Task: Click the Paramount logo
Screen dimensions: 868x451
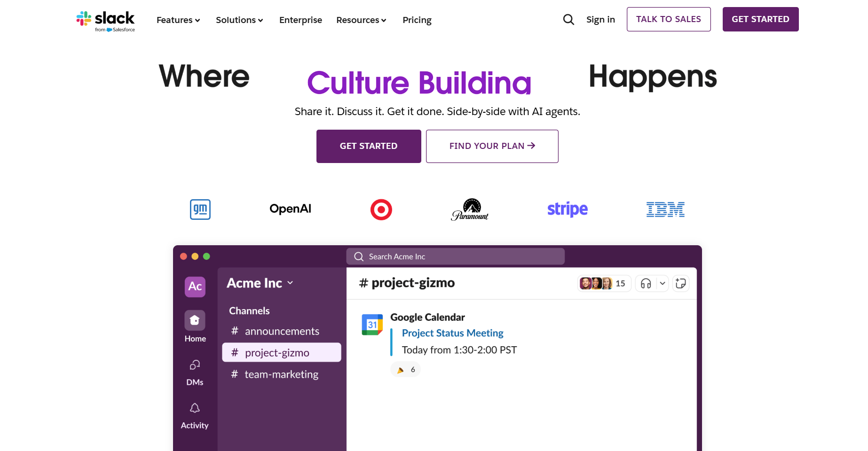Action: click(470, 210)
